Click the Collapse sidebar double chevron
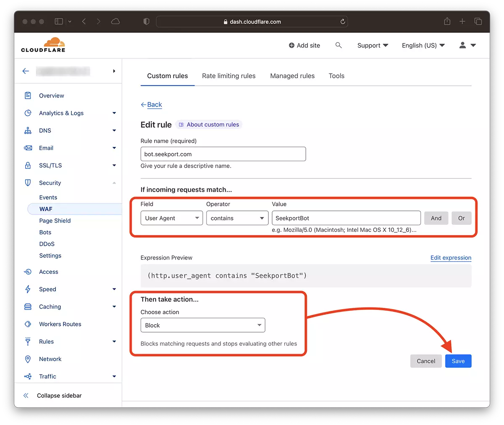This screenshot has height=425, width=504. [26, 396]
